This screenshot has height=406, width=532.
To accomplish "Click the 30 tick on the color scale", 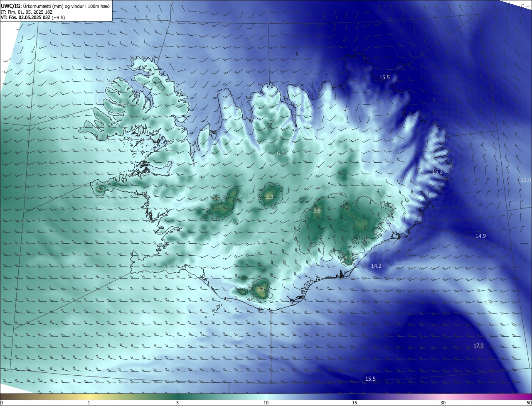I will [x=443, y=403].
